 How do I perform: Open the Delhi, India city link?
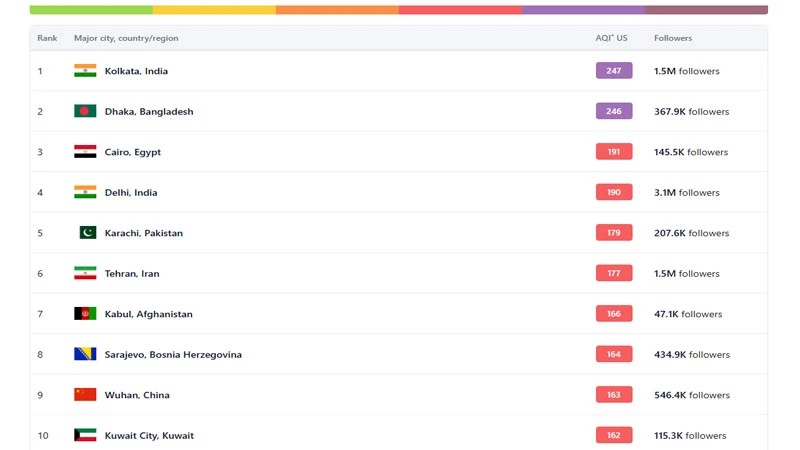pos(131,193)
